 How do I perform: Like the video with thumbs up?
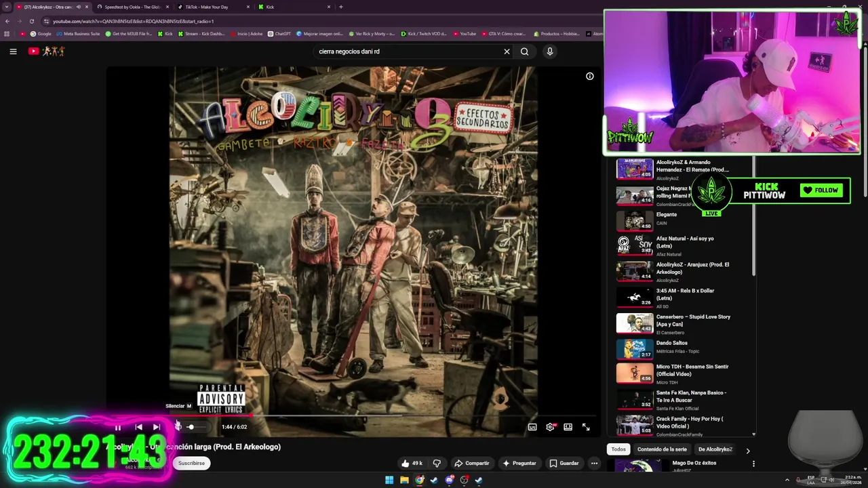412,463
